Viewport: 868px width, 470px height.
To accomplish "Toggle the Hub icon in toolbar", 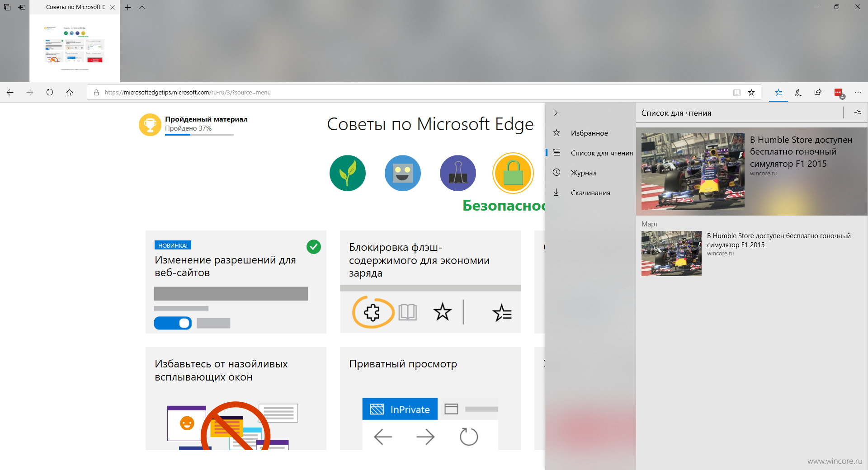I will click(x=778, y=92).
